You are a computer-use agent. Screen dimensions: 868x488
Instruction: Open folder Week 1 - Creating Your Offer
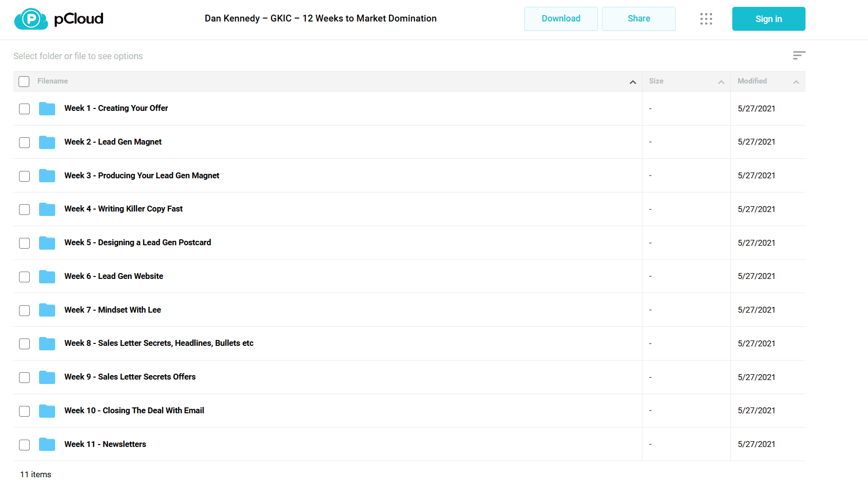[116, 108]
